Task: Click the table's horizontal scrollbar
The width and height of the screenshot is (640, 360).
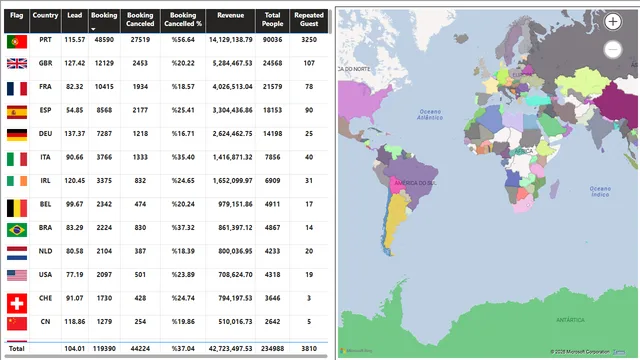Action: 166,356
